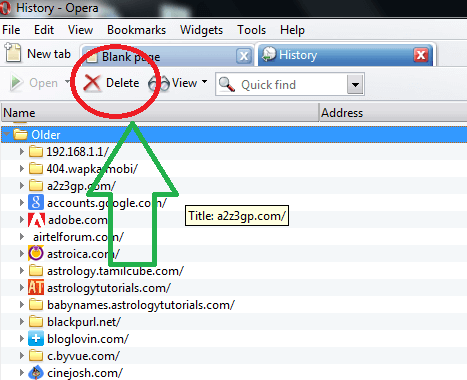This screenshot has width=467, height=380.
Task: Click the blackpurl.net/ folder icon
Action: (x=36, y=322)
